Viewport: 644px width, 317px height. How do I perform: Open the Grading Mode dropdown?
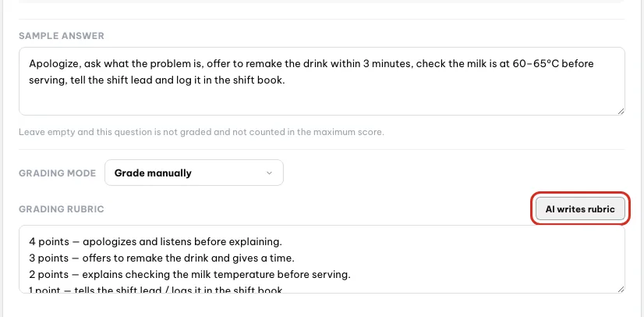tap(194, 173)
